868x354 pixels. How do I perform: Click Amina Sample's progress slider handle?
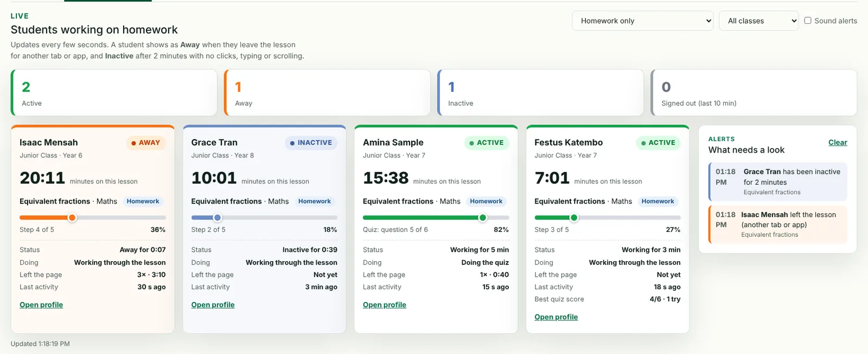pos(483,218)
